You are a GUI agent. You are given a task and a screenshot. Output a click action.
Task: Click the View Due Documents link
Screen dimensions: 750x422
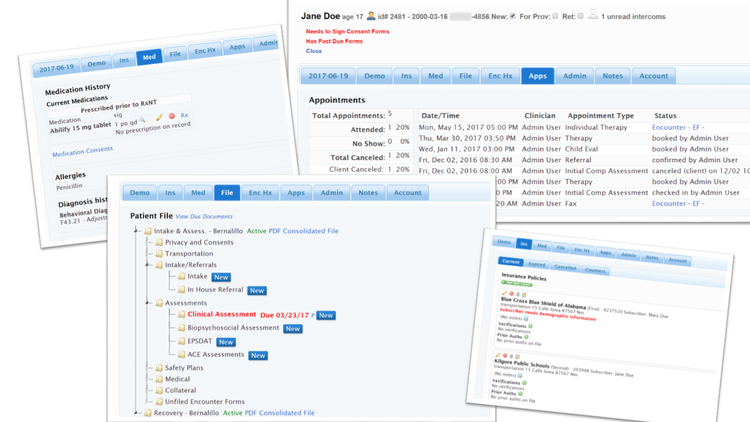(204, 217)
